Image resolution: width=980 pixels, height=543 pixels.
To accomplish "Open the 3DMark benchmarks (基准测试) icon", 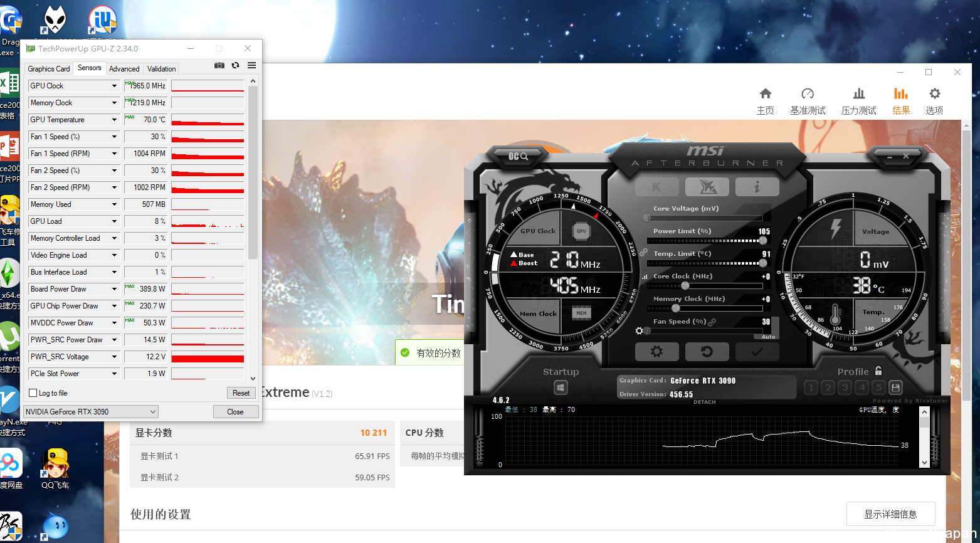I will click(808, 102).
